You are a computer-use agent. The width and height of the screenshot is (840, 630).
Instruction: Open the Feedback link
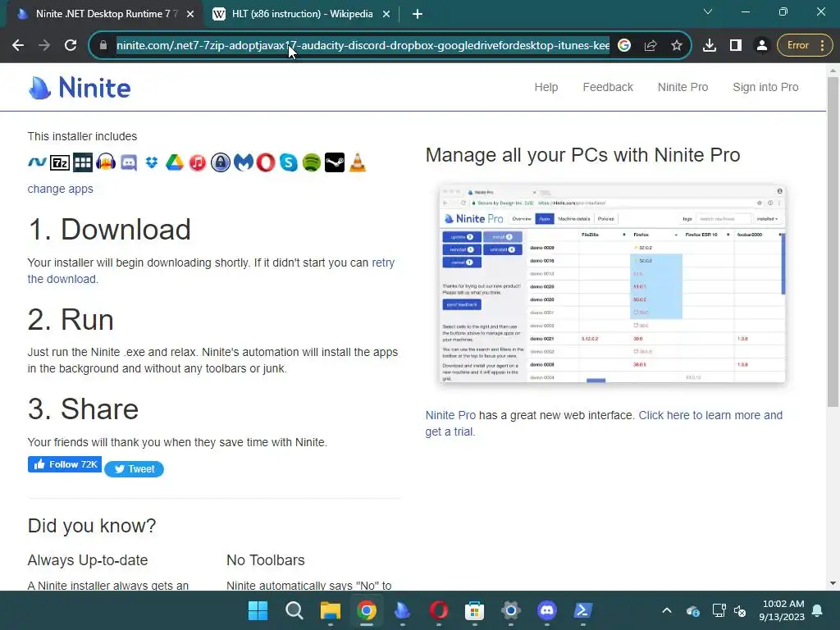point(608,87)
